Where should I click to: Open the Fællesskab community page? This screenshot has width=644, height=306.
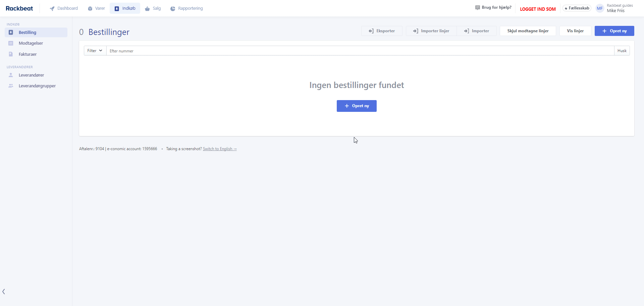(577, 8)
